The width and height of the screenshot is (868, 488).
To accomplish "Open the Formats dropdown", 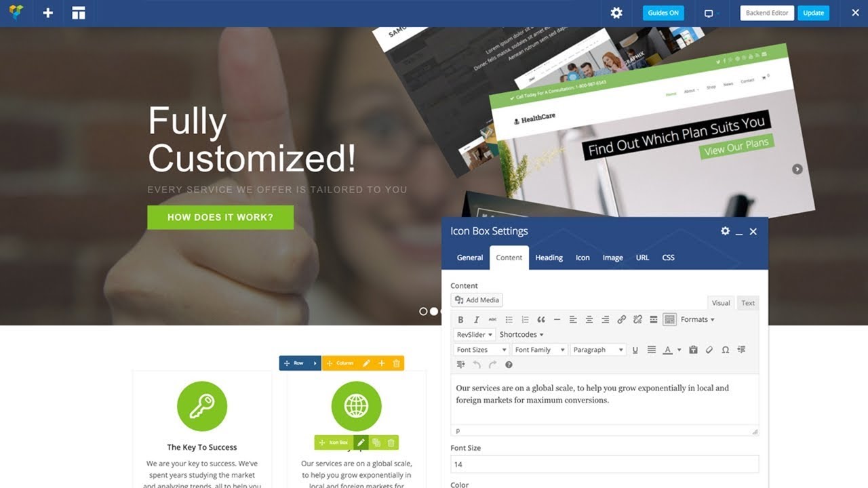I will coord(696,319).
